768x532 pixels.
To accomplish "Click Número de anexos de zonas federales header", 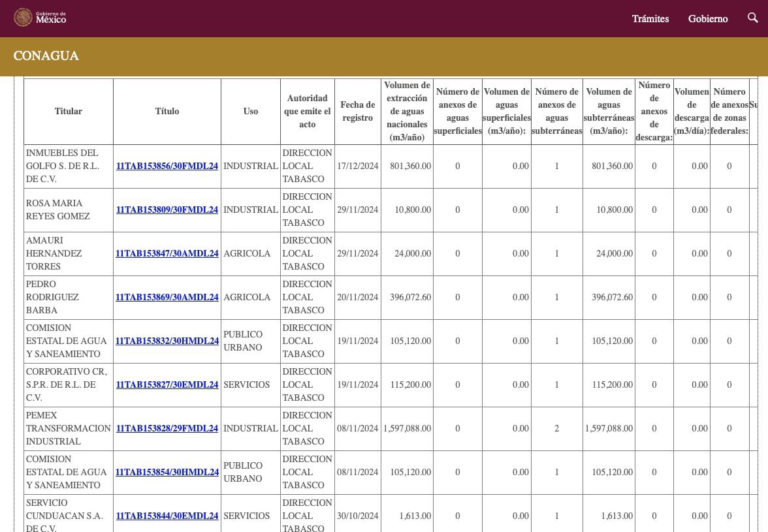I will coord(729,111).
